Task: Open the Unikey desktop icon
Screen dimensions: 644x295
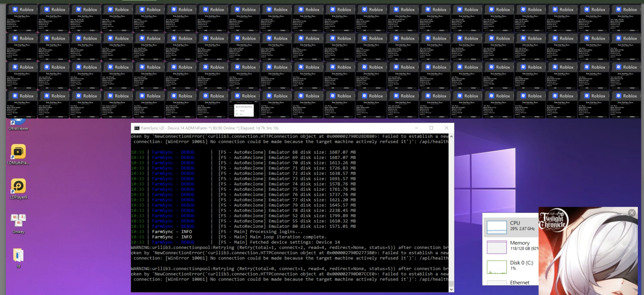Action: pyautogui.click(x=18, y=224)
